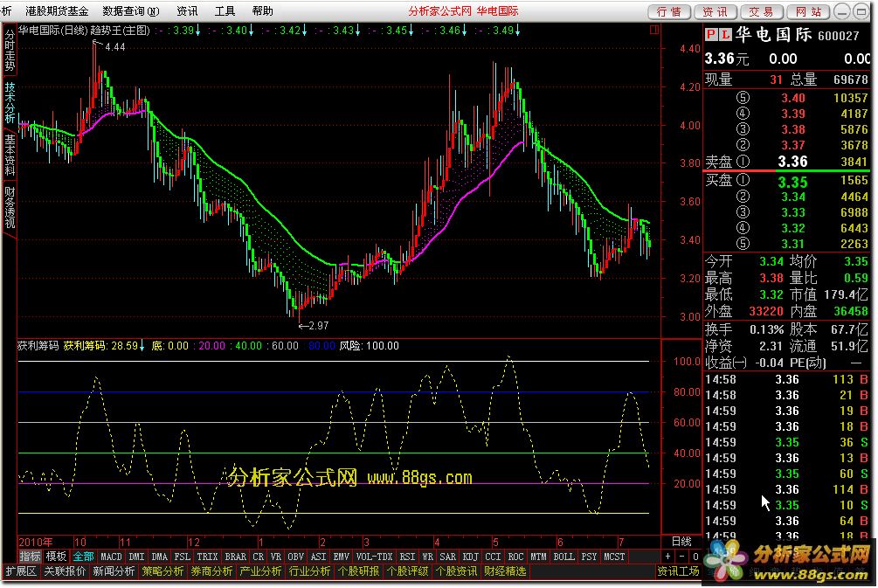Open the 券商分析 tab
The height and width of the screenshot is (588, 878).
[211, 571]
